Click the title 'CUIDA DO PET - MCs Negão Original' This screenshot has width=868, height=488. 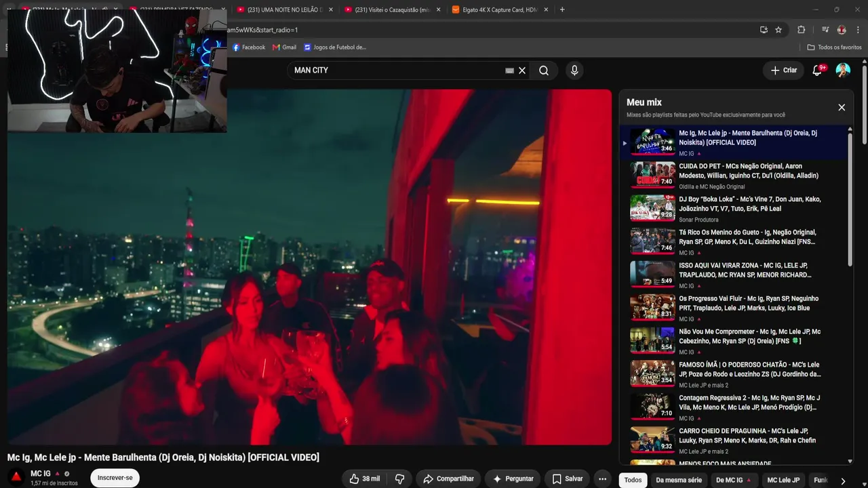point(748,171)
